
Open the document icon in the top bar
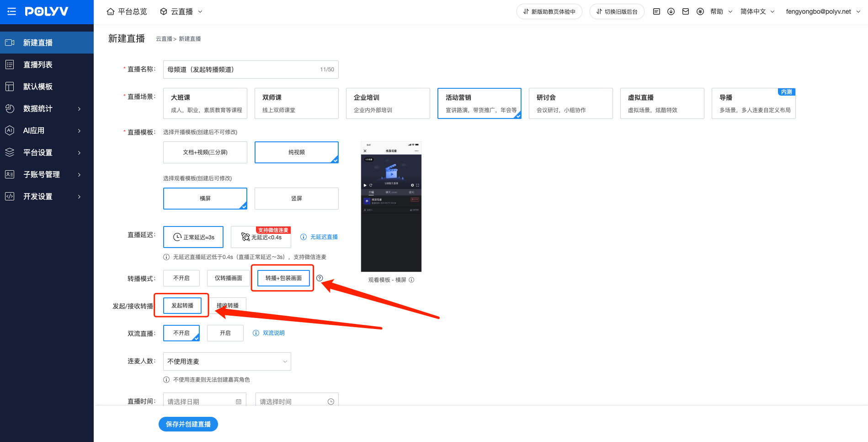tap(656, 12)
